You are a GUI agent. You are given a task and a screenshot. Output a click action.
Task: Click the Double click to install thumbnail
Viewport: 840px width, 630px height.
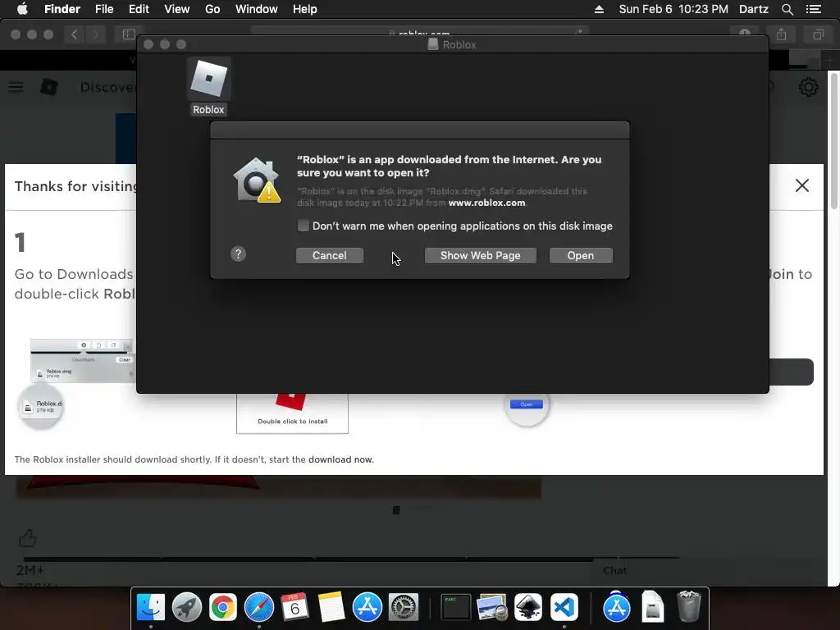coord(293,413)
